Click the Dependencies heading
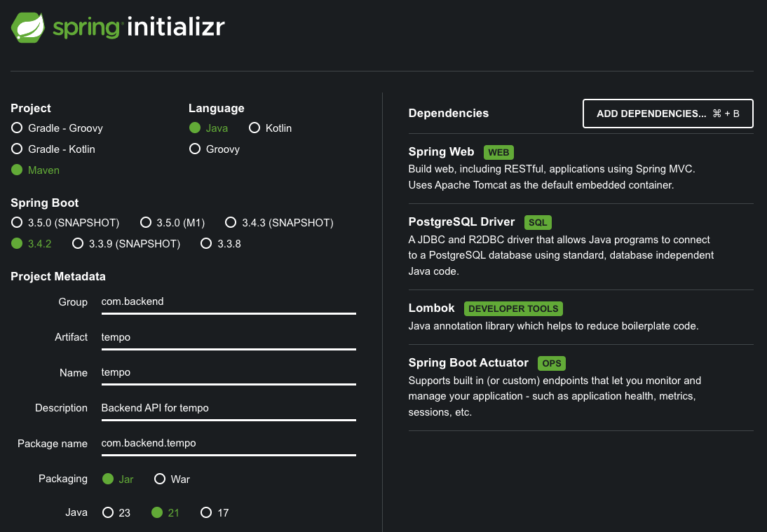The image size is (767, 532). 449,114
